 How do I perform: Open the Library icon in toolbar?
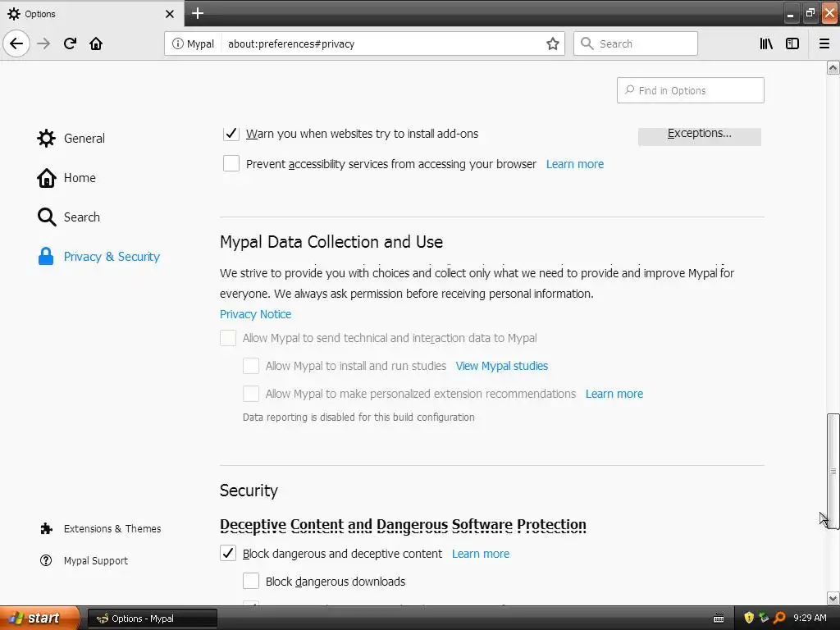(766, 43)
